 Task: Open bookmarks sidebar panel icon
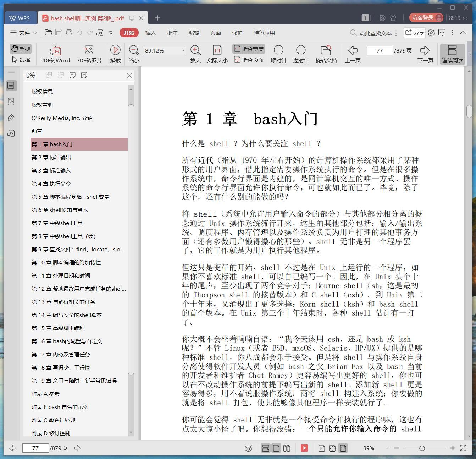tap(11, 86)
